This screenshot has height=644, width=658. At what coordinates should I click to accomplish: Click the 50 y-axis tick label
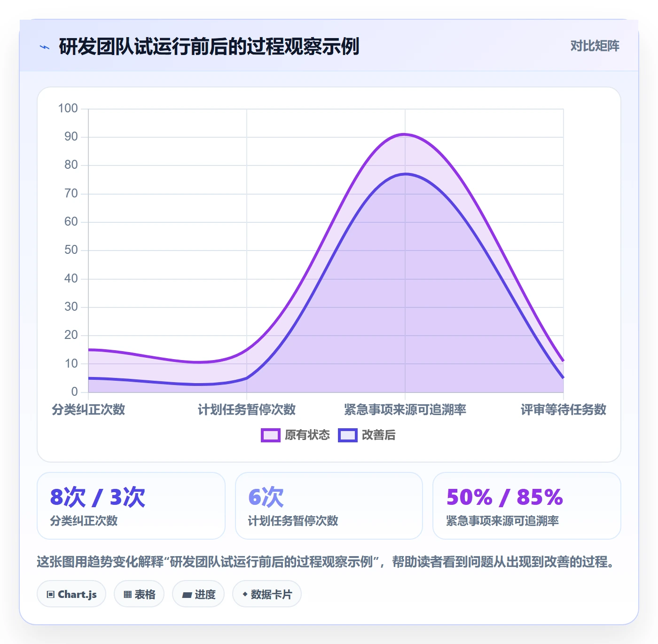71,250
